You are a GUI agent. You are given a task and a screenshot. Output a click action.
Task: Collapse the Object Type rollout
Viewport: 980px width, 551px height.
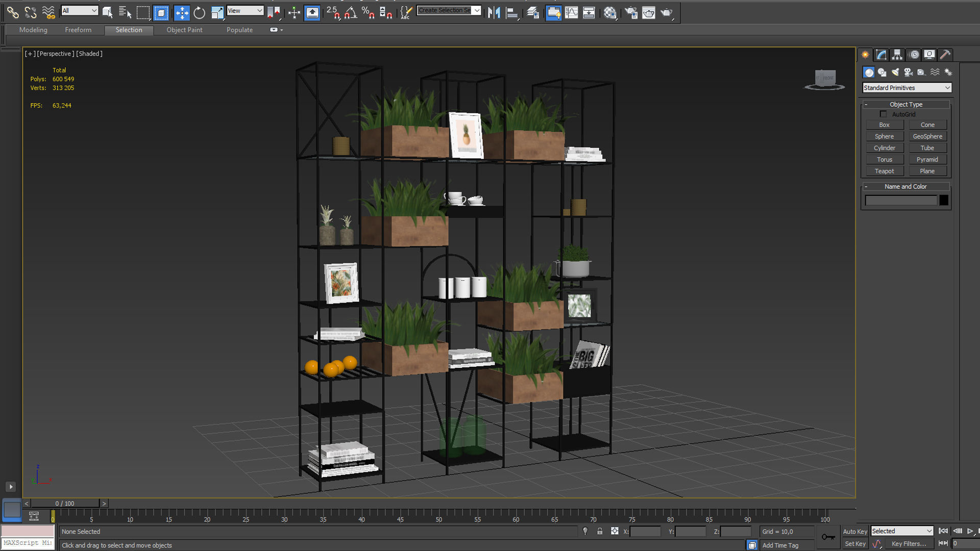click(x=906, y=104)
